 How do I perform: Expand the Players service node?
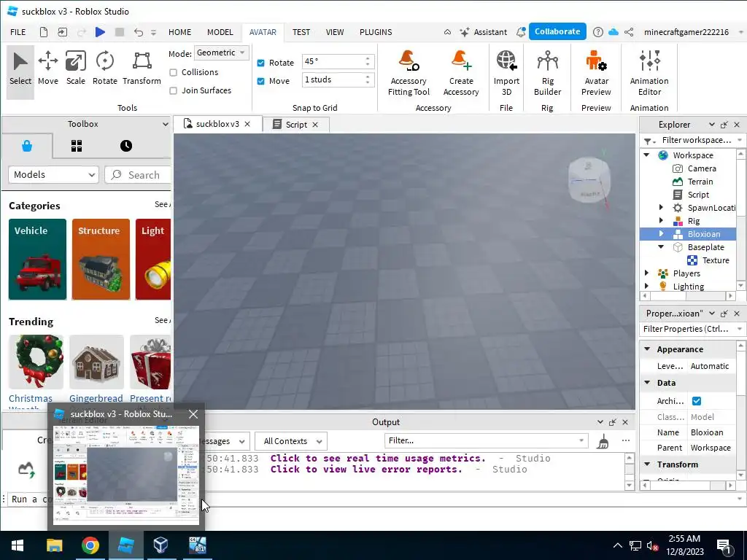pyautogui.click(x=646, y=273)
